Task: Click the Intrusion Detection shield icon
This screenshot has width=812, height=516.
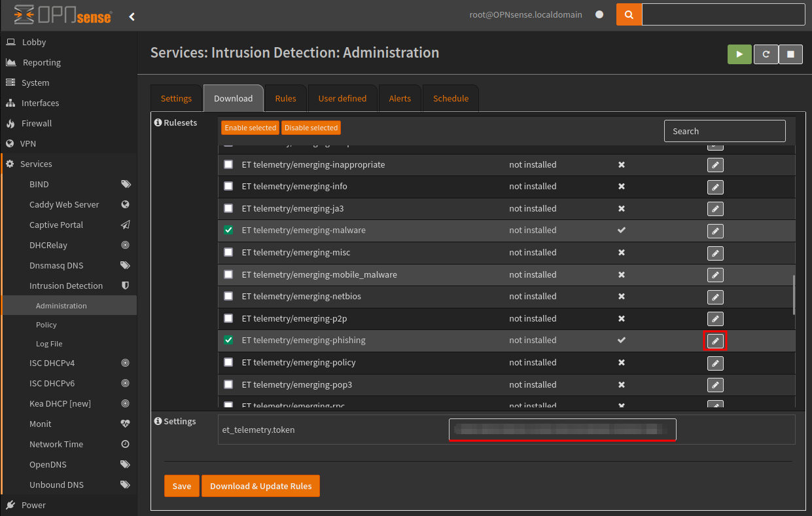Action: (126, 286)
